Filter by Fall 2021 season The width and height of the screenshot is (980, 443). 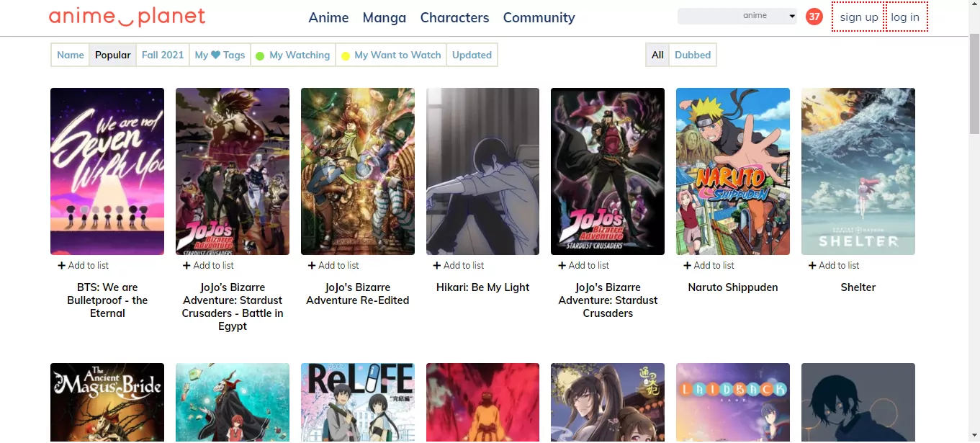(163, 55)
